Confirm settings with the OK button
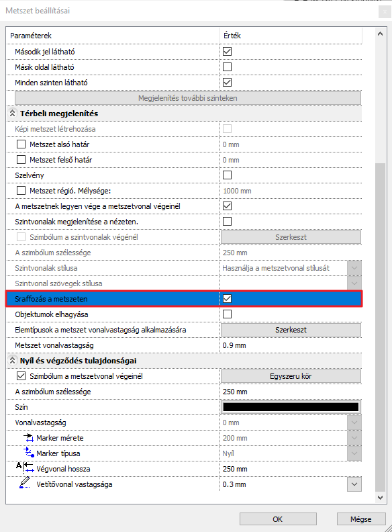Image resolution: width=392 pixels, height=532 pixels. point(278,519)
